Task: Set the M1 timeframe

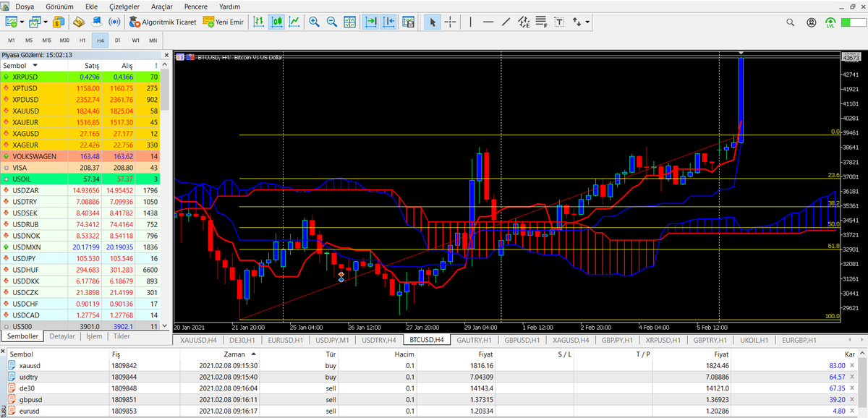Action: click(x=12, y=40)
